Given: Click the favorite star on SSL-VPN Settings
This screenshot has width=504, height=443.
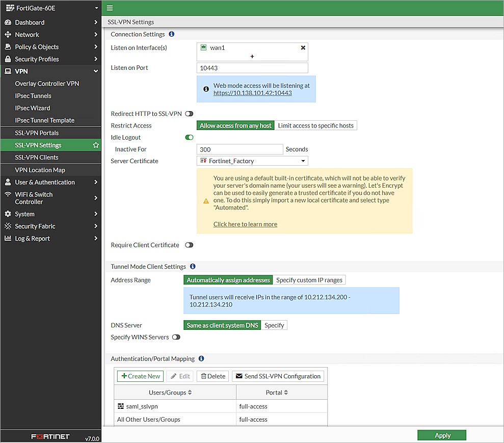Looking at the screenshot, I should [x=95, y=145].
